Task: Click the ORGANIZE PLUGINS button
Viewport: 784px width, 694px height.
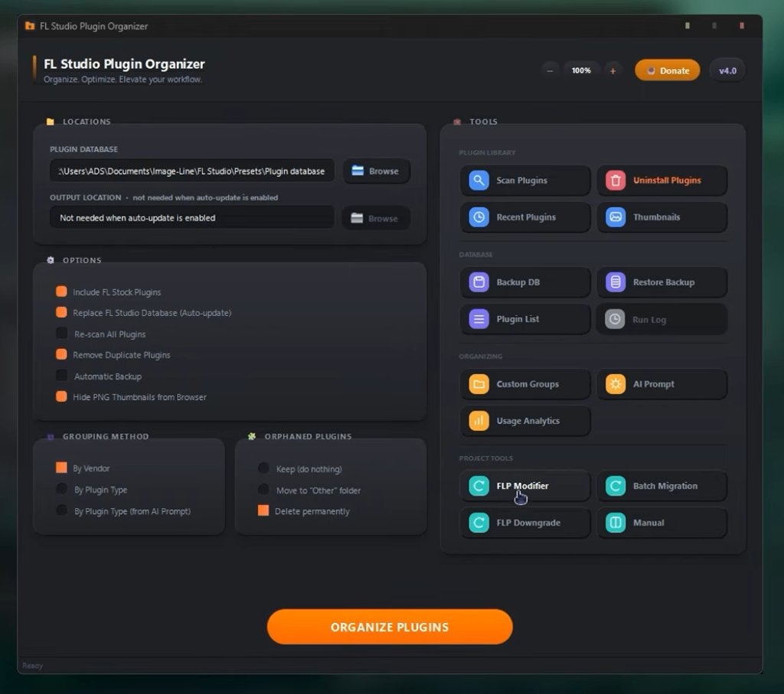Action: click(390, 627)
